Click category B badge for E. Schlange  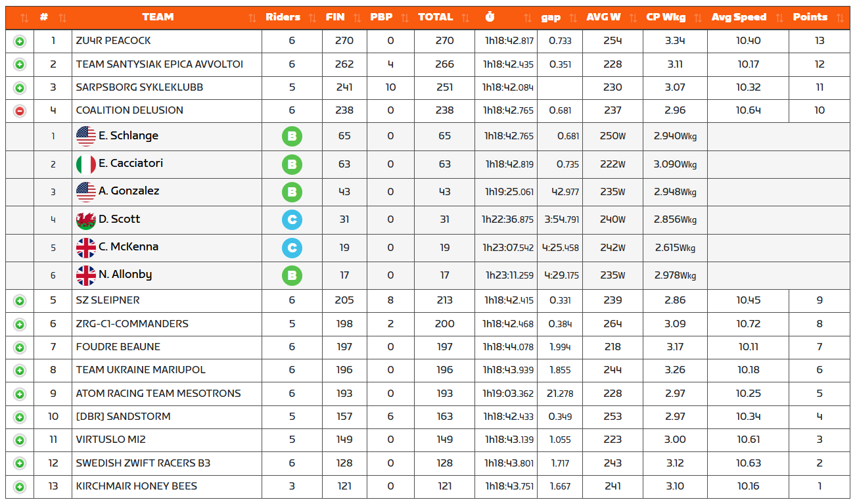pyautogui.click(x=292, y=137)
